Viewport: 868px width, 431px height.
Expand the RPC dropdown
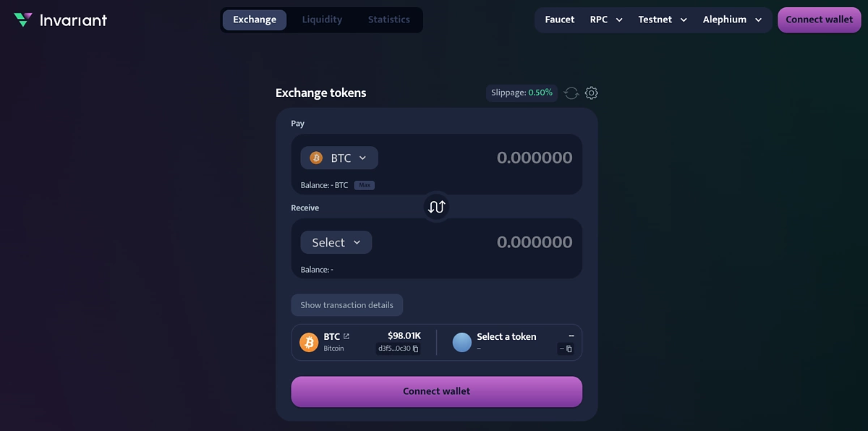[606, 20]
